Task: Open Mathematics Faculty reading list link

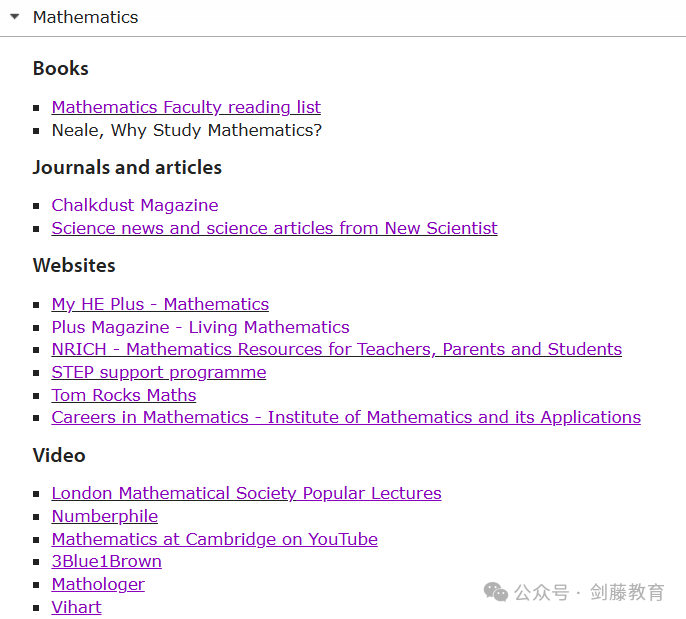Action: 186,107
